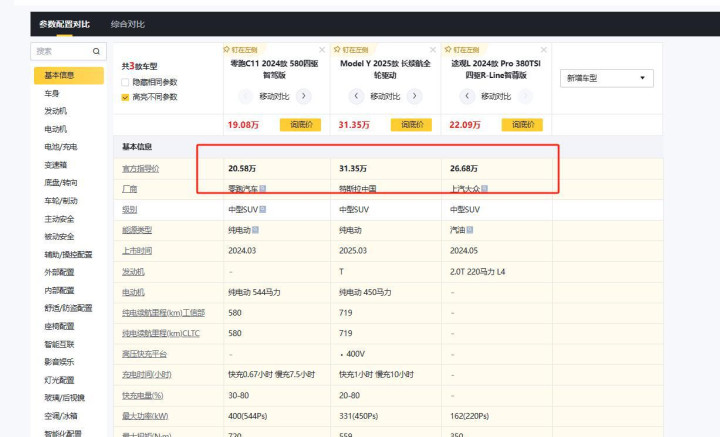The image size is (720, 437).
Task: Jump to 电动机 section in sidebar
Action: pyautogui.click(x=56, y=129)
